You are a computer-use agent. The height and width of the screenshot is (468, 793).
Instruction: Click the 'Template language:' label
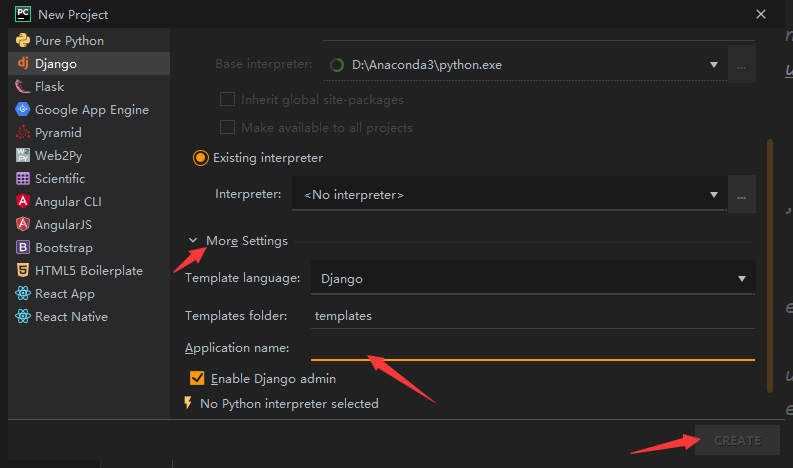(x=243, y=278)
